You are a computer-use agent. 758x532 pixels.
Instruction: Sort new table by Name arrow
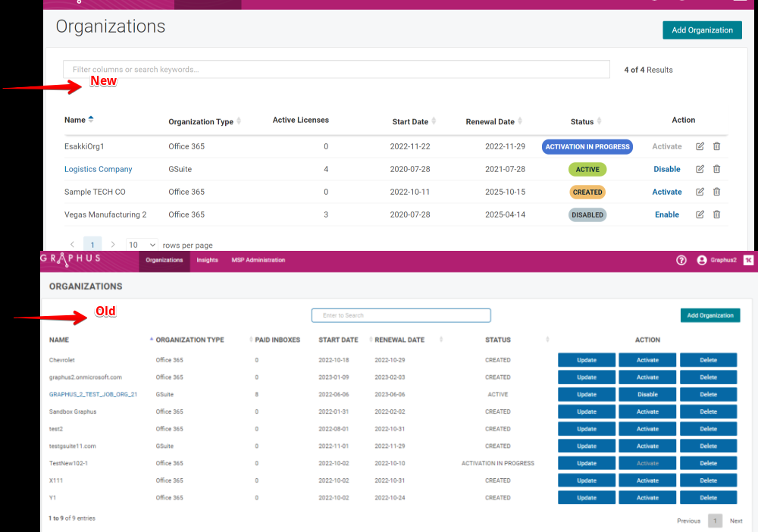(91, 119)
